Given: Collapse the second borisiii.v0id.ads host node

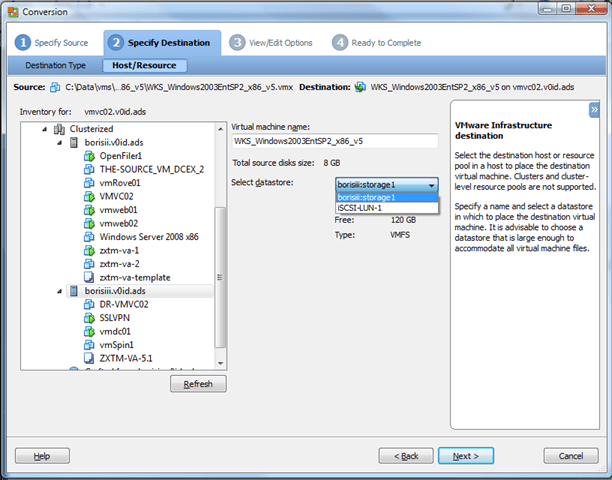Looking at the screenshot, I should [59, 291].
